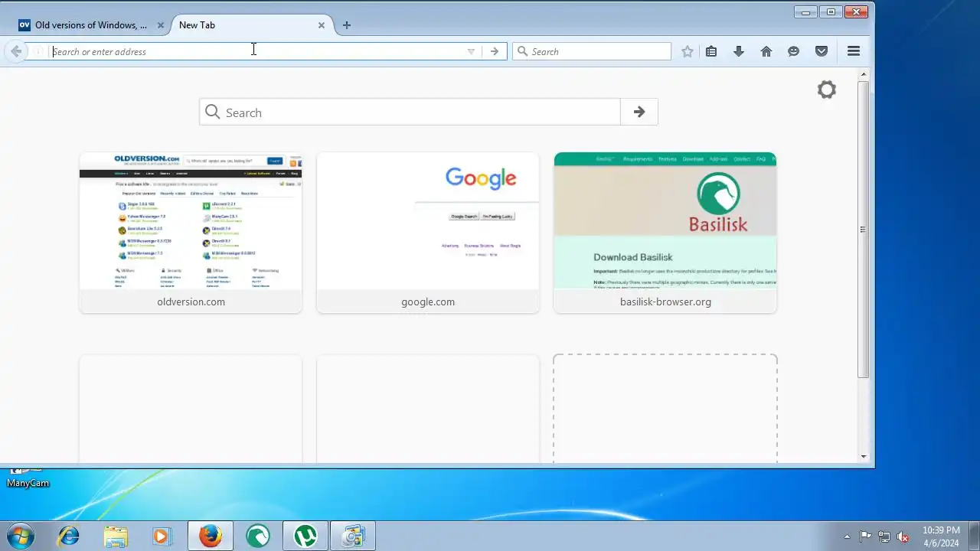Launch Internet Explorer from taskbar
The width and height of the screenshot is (980, 551).
click(69, 536)
